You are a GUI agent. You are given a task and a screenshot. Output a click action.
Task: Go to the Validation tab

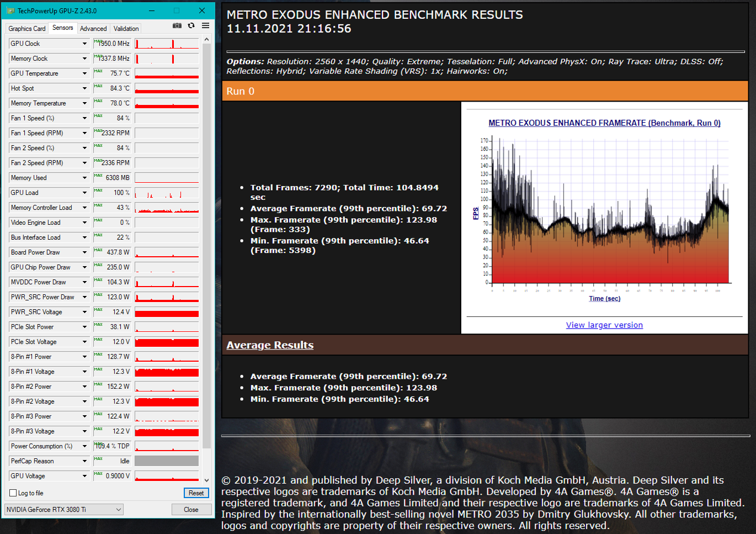[x=126, y=29]
